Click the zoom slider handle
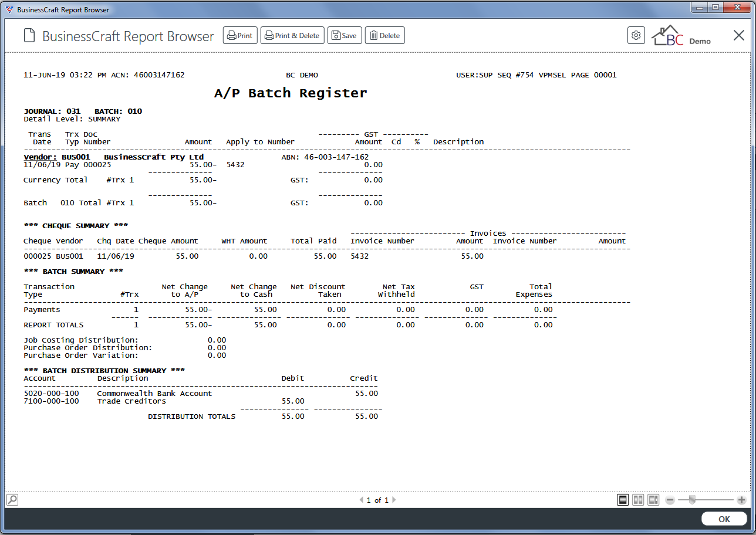This screenshot has height=535, width=756. pyautogui.click(x=692, y=500)
